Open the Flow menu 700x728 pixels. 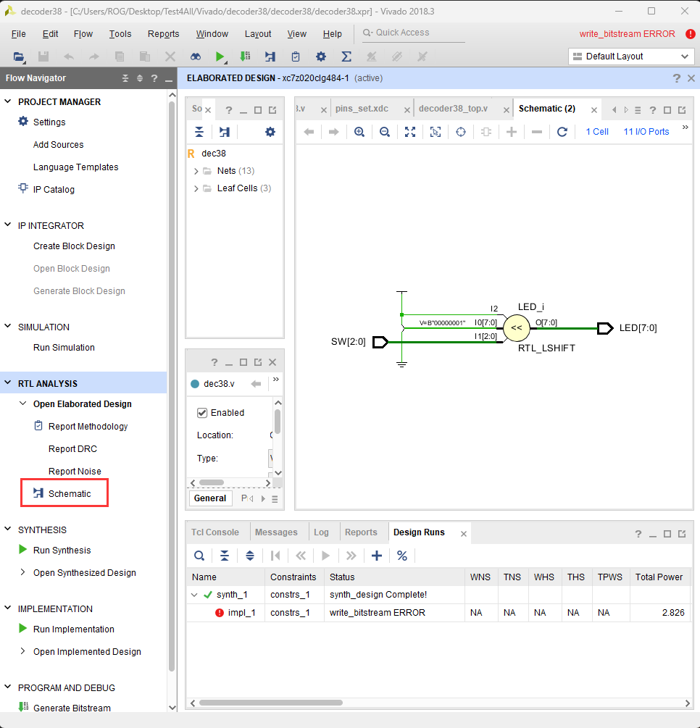(x=83, y=34)
